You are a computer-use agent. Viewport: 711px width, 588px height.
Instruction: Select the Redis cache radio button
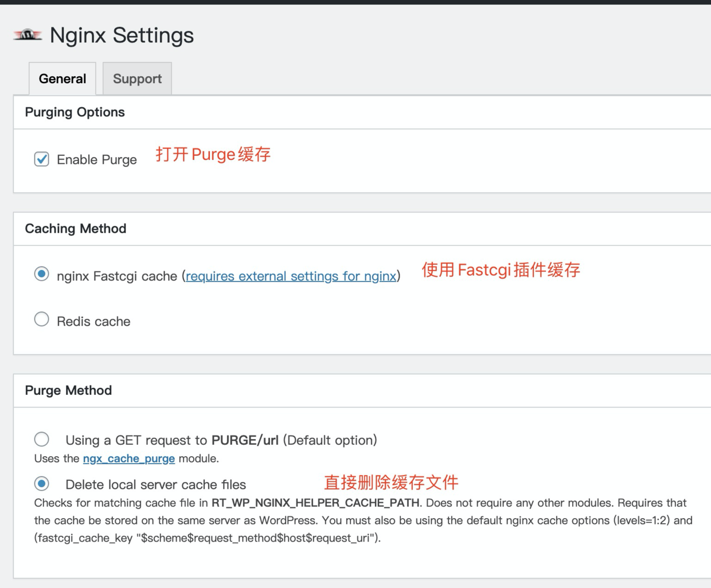coord(41,319)
